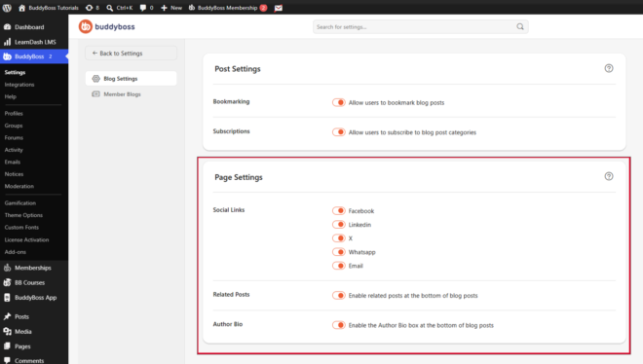Screen dimensions: 643x364
Task: Open Custom Fonts submenu link
Action: 21,227
